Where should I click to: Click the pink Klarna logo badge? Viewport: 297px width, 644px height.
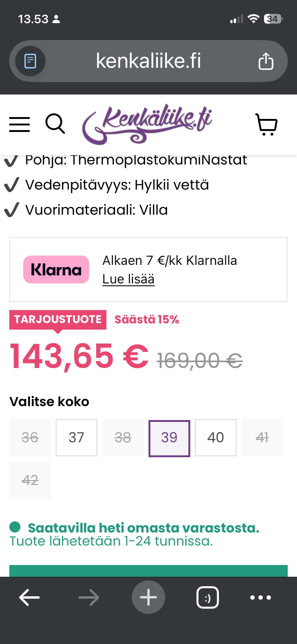(x=56, y=269)
